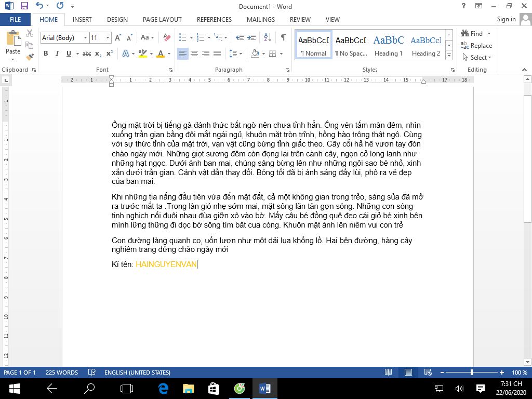Image resolution: width=532 pixels, height=399 pixels.
Task: Increase paragraph indent
Action: click(251, 37)
